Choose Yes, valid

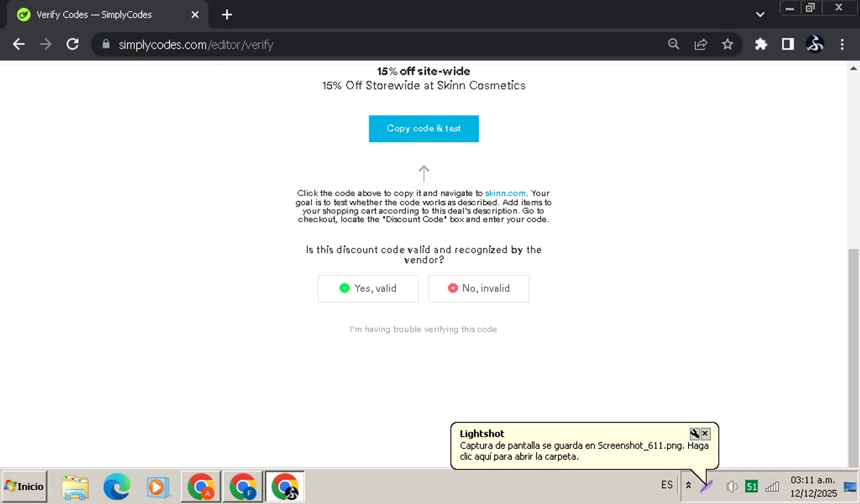tap(368, 288)
